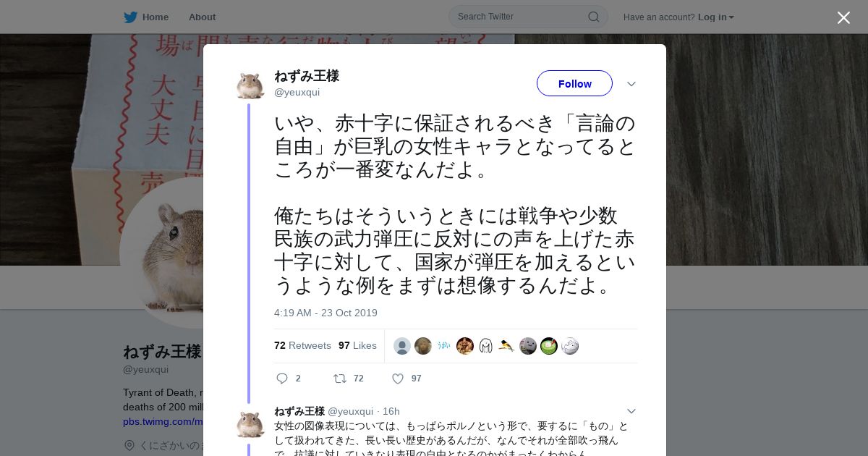This screenshot has width=868, height=456.
Task: View the 72 Retweets list
Action: (x=302, y=345)
